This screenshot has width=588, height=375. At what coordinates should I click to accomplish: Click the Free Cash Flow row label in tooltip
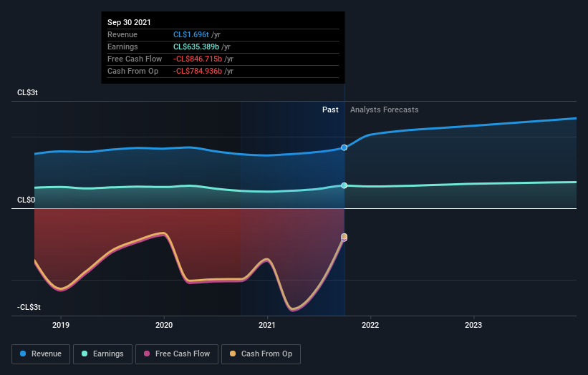tap(135, 59)
